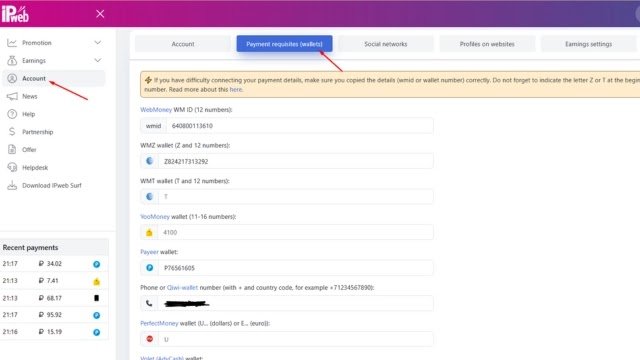Open the Earnings menu item
The width and height of the screenshot is (640, 360).
pyautogui.click(x=54, y=60)
